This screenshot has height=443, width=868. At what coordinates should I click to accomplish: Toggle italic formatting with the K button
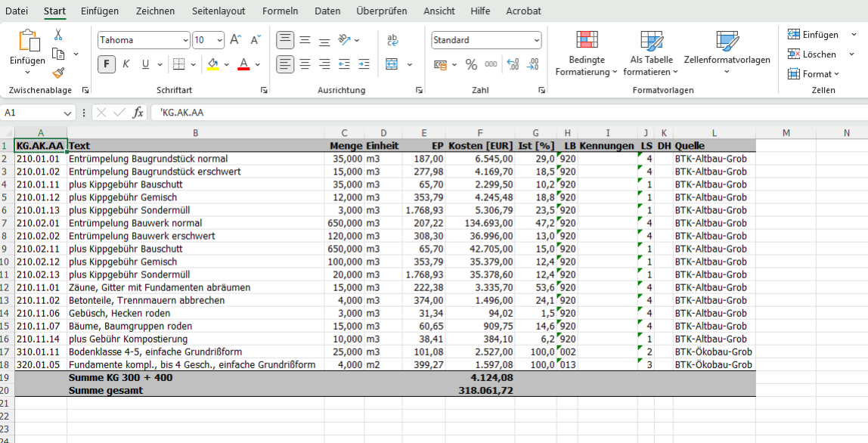coord(126,64)
